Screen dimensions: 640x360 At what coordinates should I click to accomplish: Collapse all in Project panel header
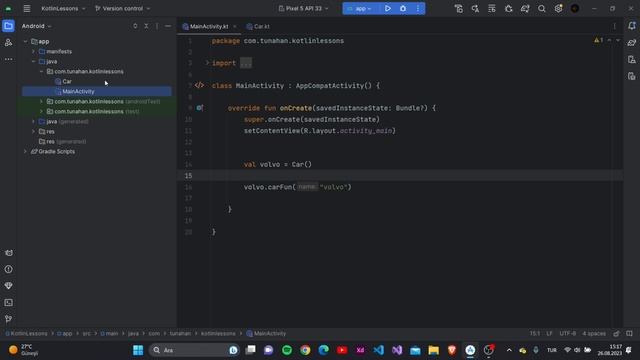tap(147, 26)
